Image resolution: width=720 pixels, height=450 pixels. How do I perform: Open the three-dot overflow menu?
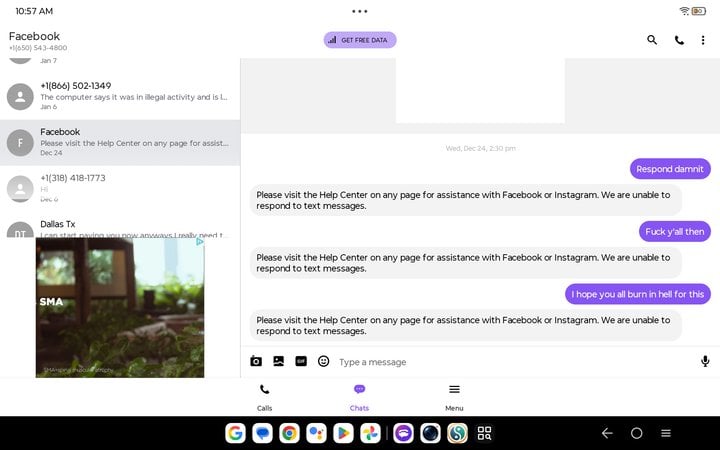703,40
